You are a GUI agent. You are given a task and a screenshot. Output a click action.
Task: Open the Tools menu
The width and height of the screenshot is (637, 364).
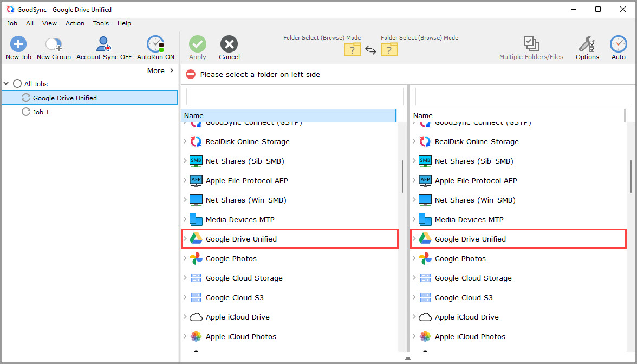pos(101,23)
